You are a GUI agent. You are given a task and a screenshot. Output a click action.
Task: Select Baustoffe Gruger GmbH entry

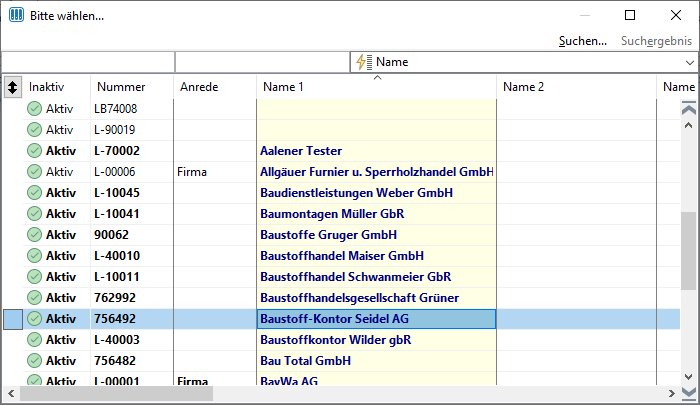pos(329,235)
